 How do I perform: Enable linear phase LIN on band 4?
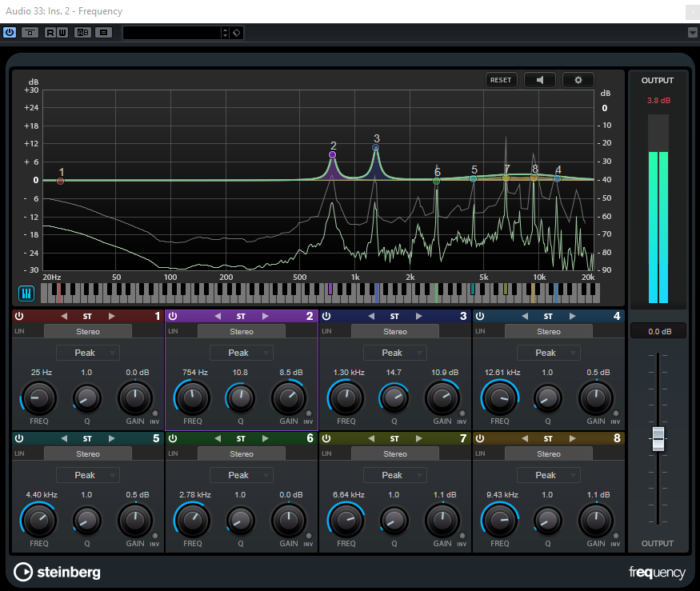tap(478, 331)
